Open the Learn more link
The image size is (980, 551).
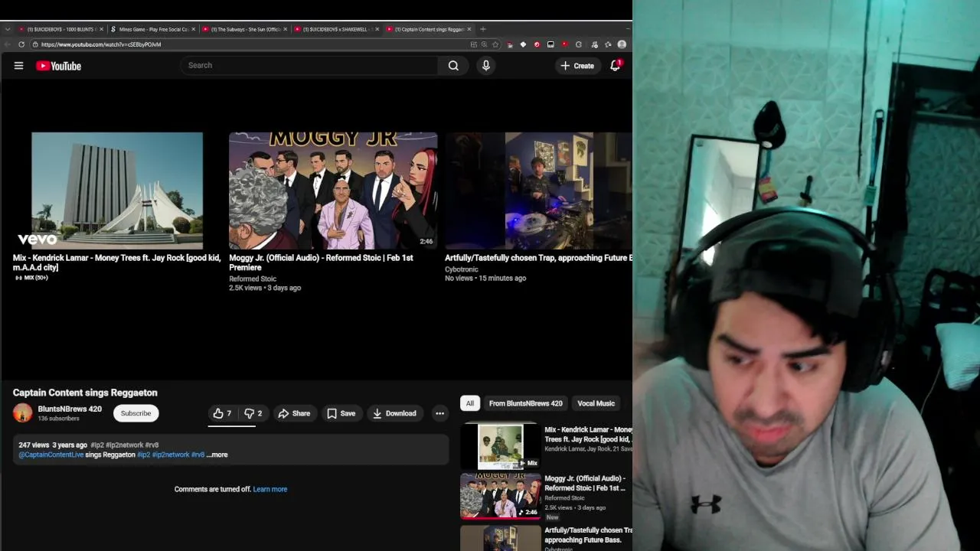tap(270, 489)
